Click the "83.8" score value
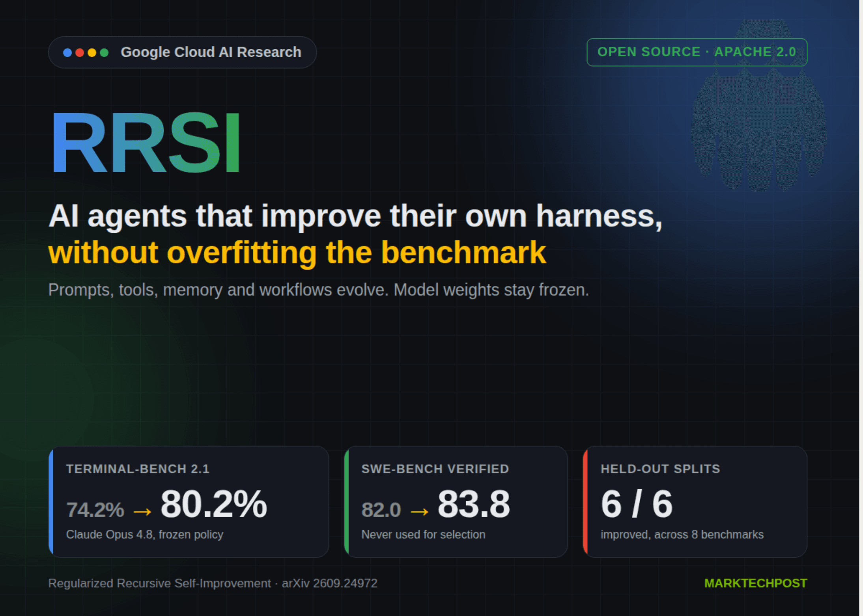The width and height of the screenshot is (863, 616). click(x=474, y=504)
